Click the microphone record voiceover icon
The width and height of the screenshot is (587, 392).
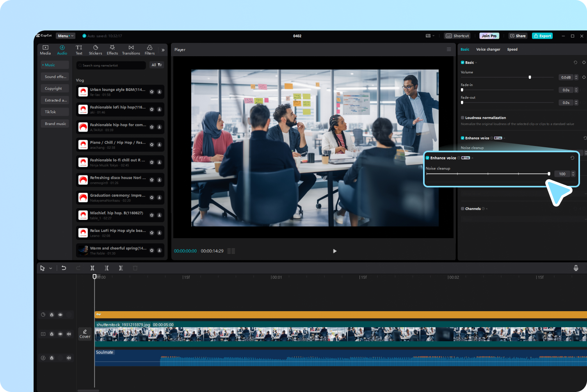click(x=576, y=268)
